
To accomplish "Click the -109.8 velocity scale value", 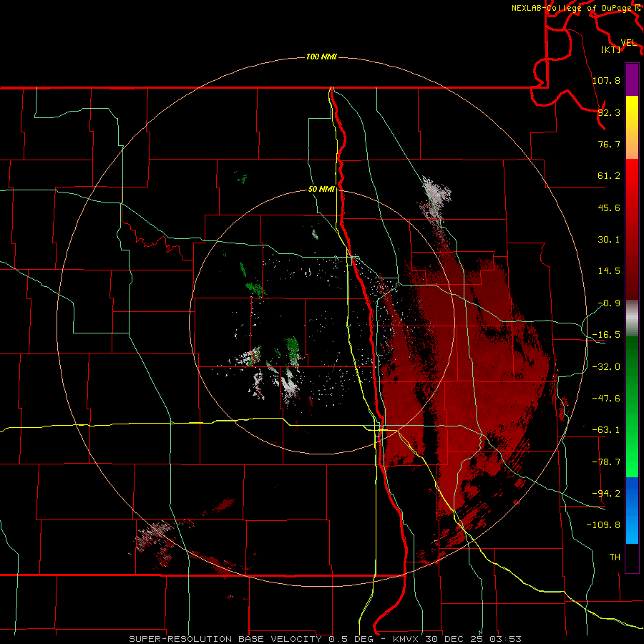I will (603, 525).
